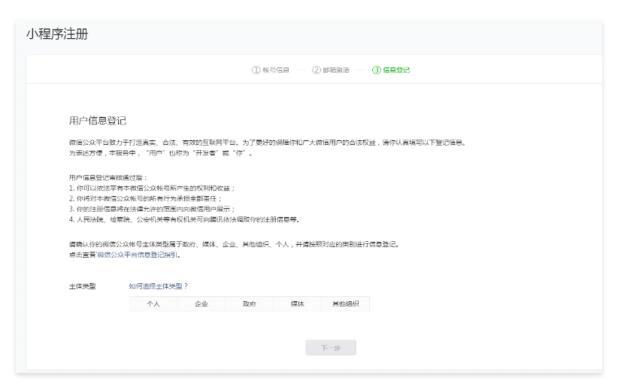Open the 如何选择主体类型？ help link
This screenshot has height=382, width=639.
point(158,286)
